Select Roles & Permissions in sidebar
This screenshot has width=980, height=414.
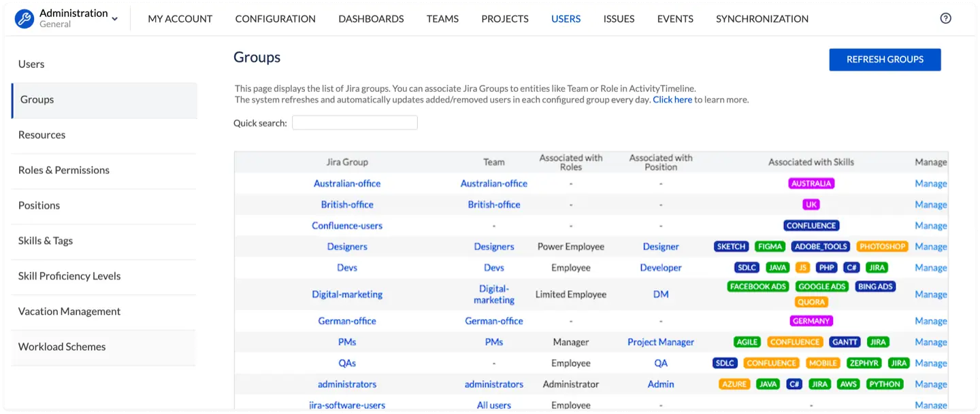[x=64, y=170]
